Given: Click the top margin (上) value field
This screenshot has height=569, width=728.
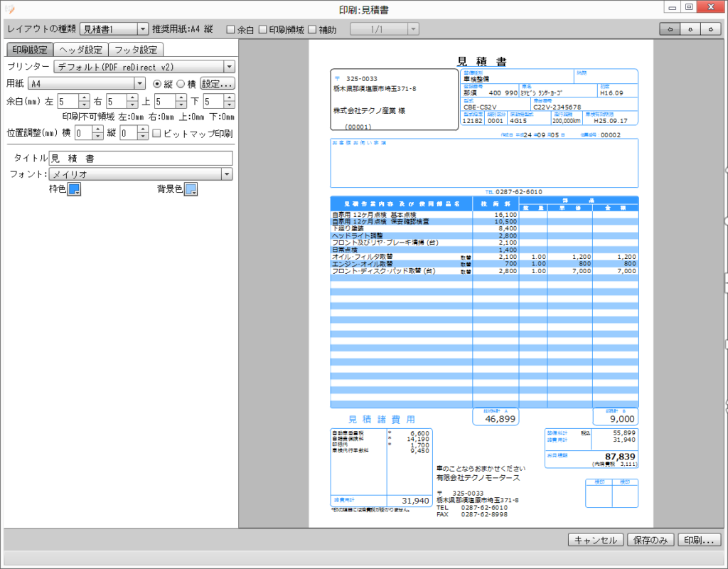Looking at the screenshot, I should pyautogui.click(x=165, y=101).
